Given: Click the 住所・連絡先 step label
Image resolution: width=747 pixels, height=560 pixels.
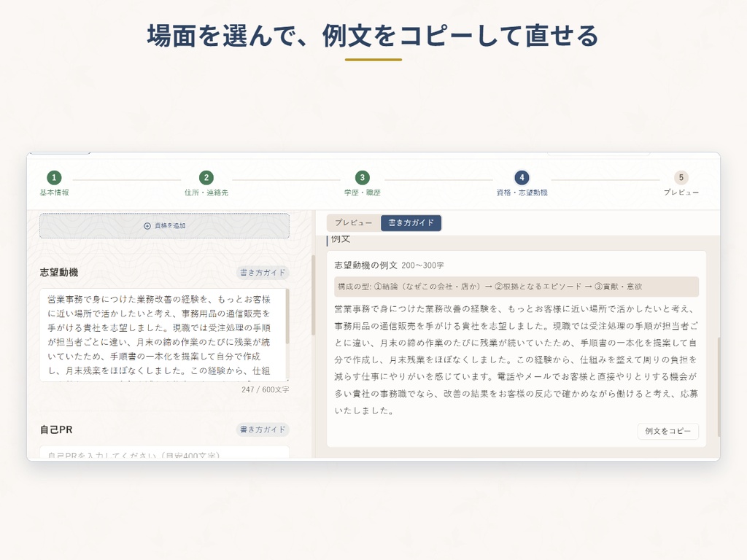Looking at the screenshot, I should [206, 192].
